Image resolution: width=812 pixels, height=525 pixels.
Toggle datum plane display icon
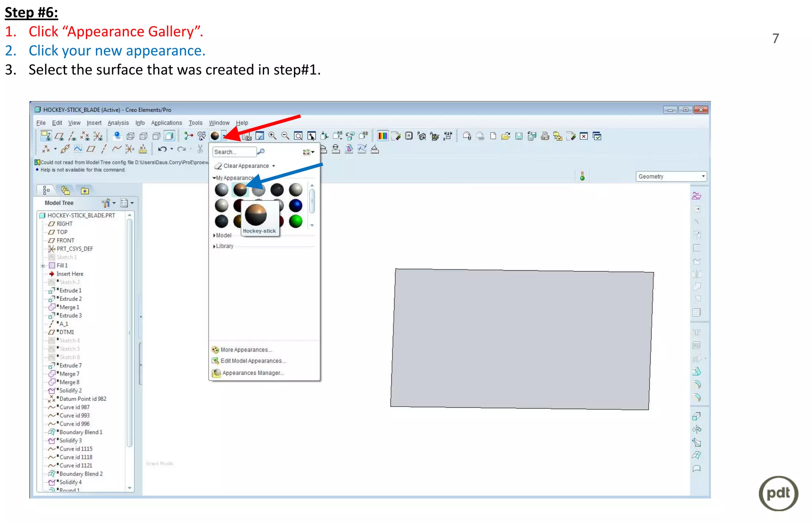59,136
